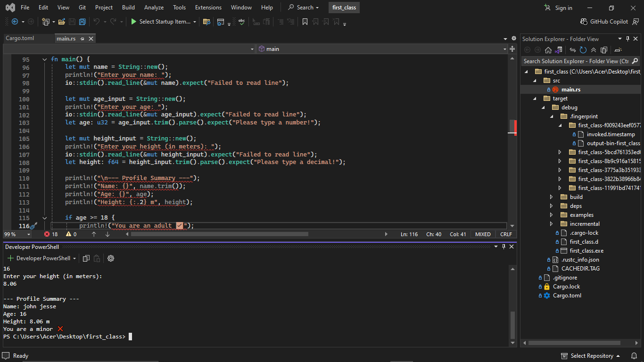
Task: Switch between solutions and folder views
Action: tap(559, 50)
